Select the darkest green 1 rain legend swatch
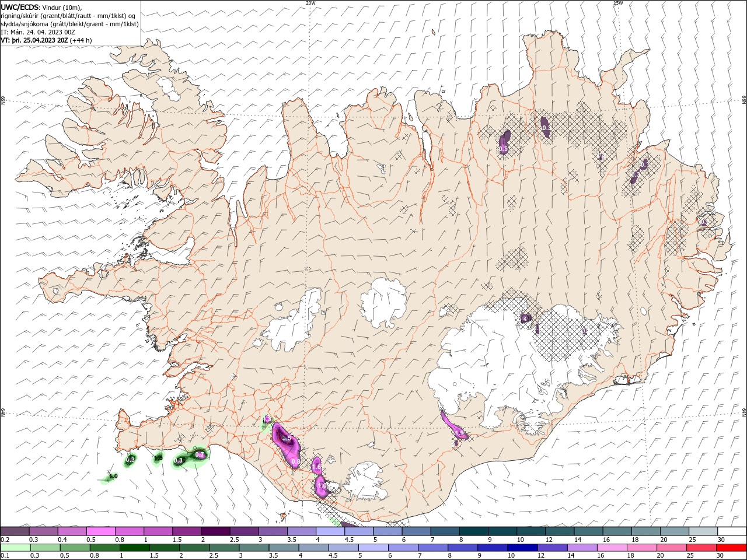 (134, 547)
